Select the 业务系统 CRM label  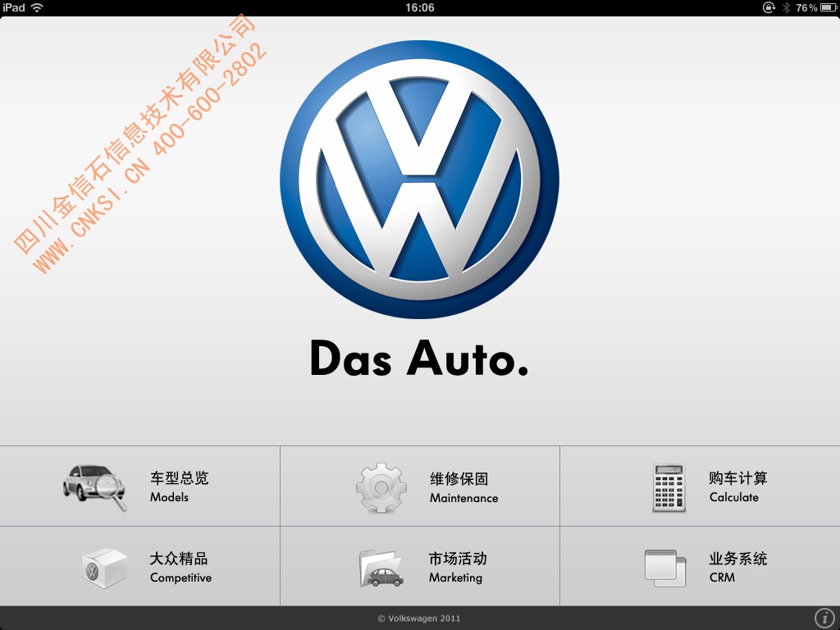738,568
